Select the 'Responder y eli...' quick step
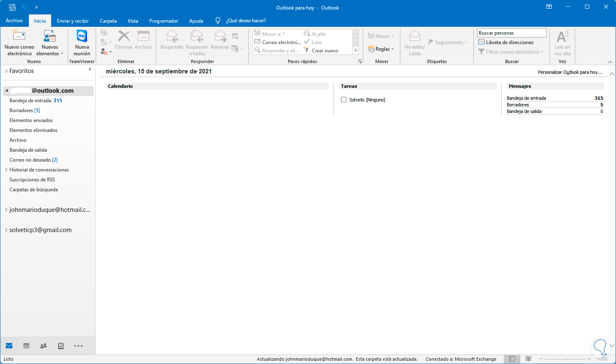616x364 pixels. (x=277, y=51)
